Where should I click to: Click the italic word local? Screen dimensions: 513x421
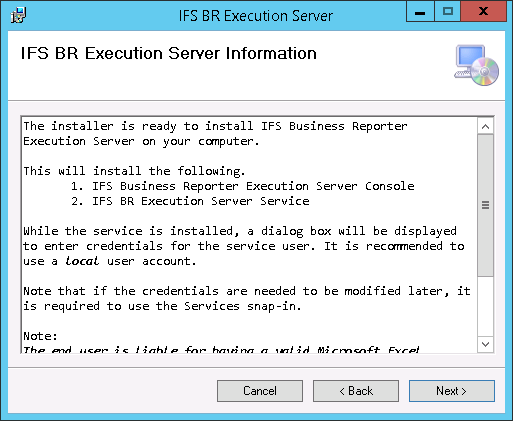pos(82,261)
